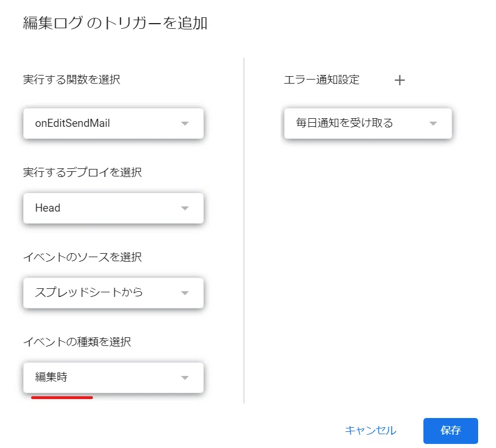This screenshot has width=496, height=448.
Task: Open the 編集時 event type dropdown
Action: 113,378
